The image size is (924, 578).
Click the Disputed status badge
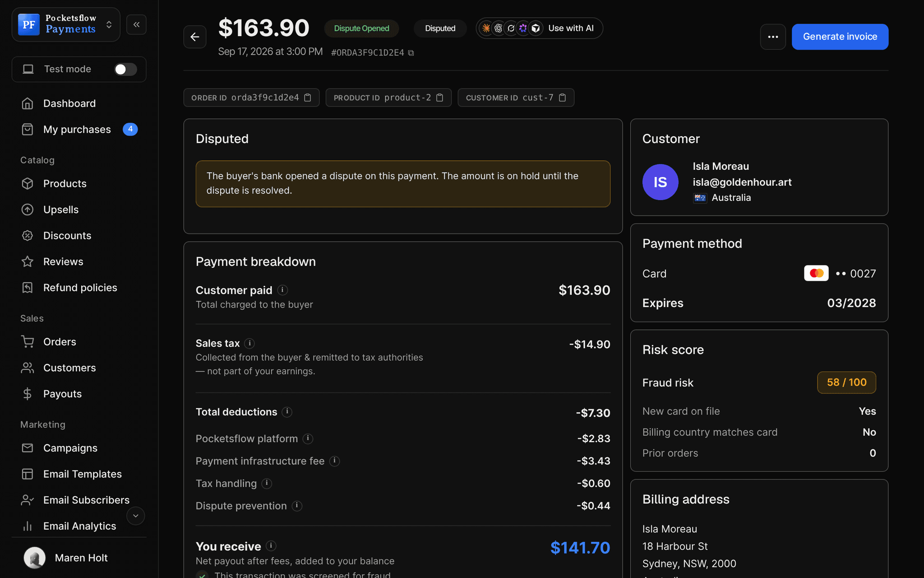[x=440, y=28]
